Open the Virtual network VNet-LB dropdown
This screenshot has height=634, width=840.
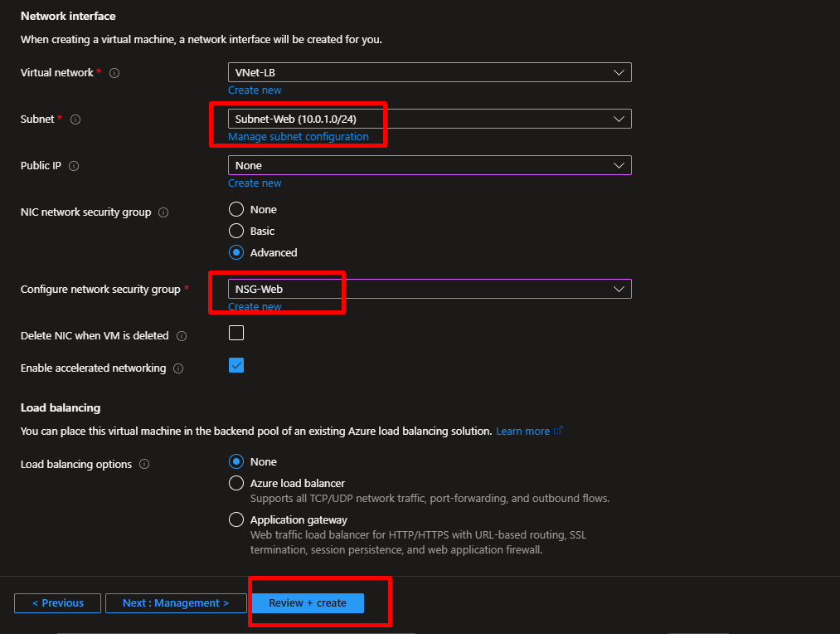click(x=430, y=72)
